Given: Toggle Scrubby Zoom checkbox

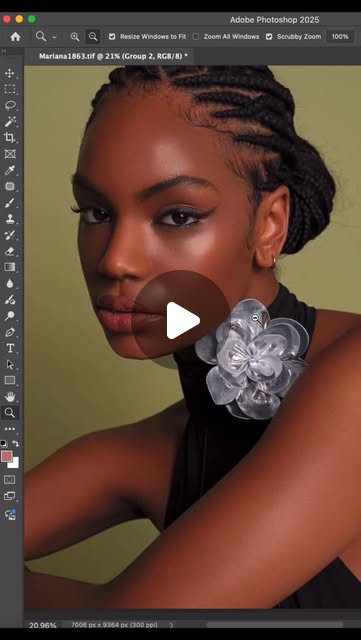Looking at the screenshot, I should click(x=269, y=37).
